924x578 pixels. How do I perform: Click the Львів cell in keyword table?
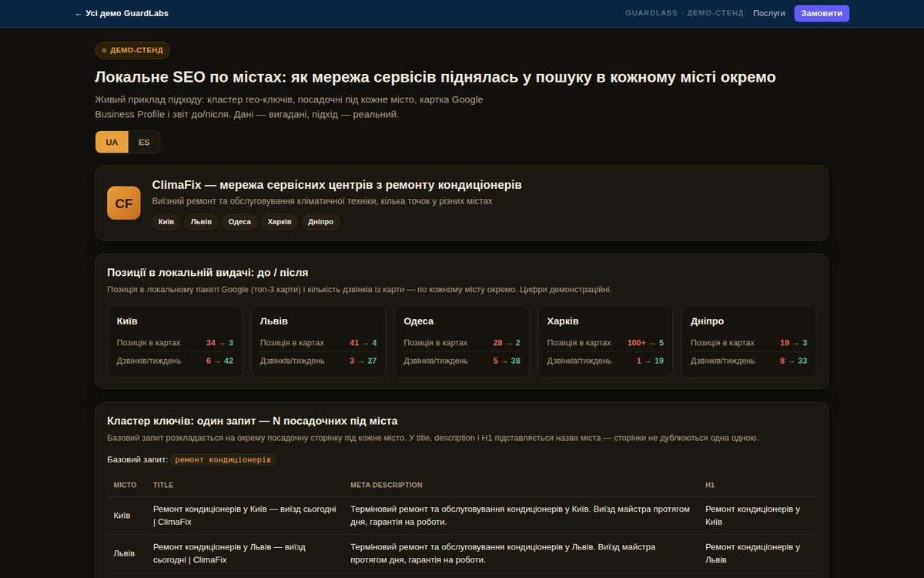[124, 553]
